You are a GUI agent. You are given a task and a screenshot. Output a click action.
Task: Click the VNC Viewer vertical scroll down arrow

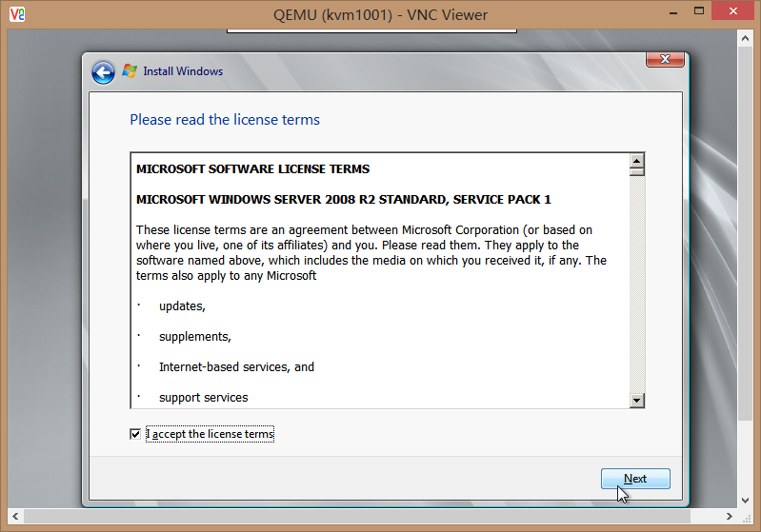coord(745,501)
